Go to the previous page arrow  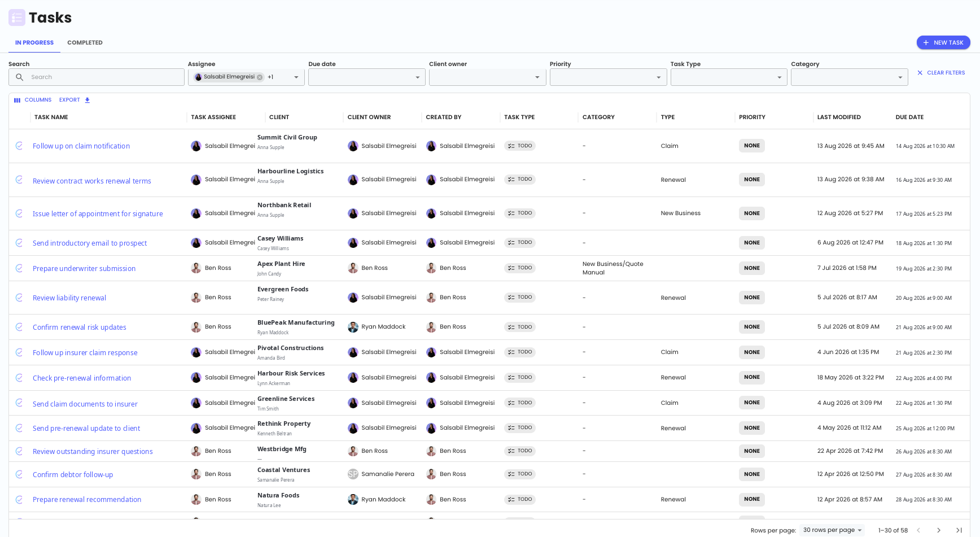point(918,530)
